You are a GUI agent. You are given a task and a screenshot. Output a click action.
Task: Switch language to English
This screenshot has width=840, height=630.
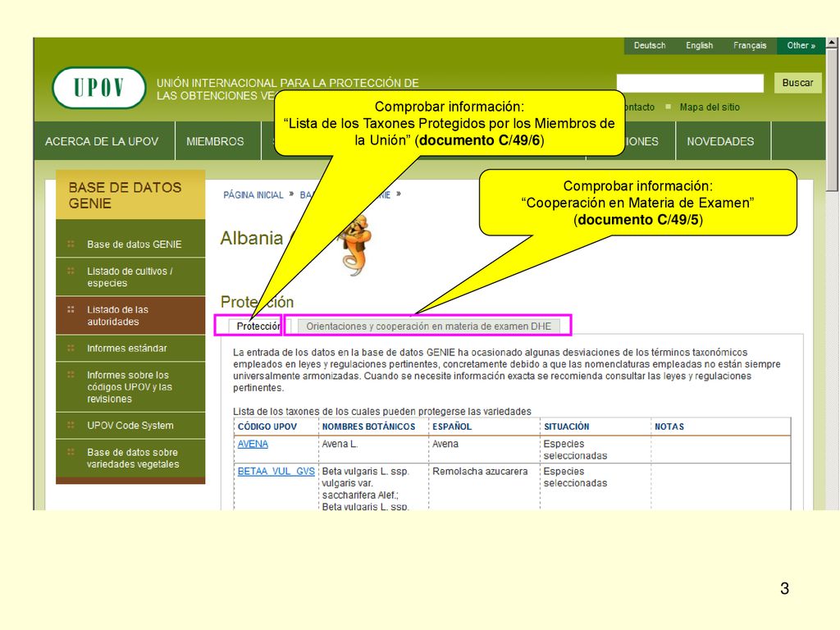pos(699,46)
